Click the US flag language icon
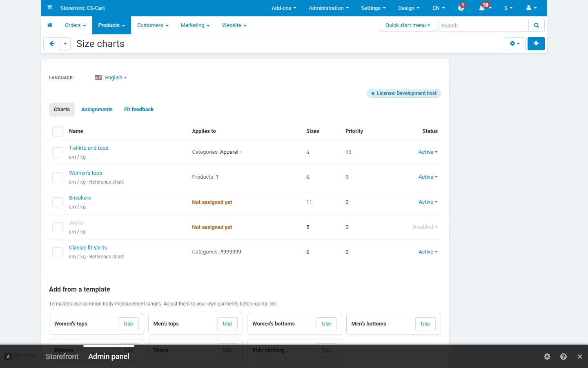The height and width of the screenshot is (368, 588). [98, 78]
